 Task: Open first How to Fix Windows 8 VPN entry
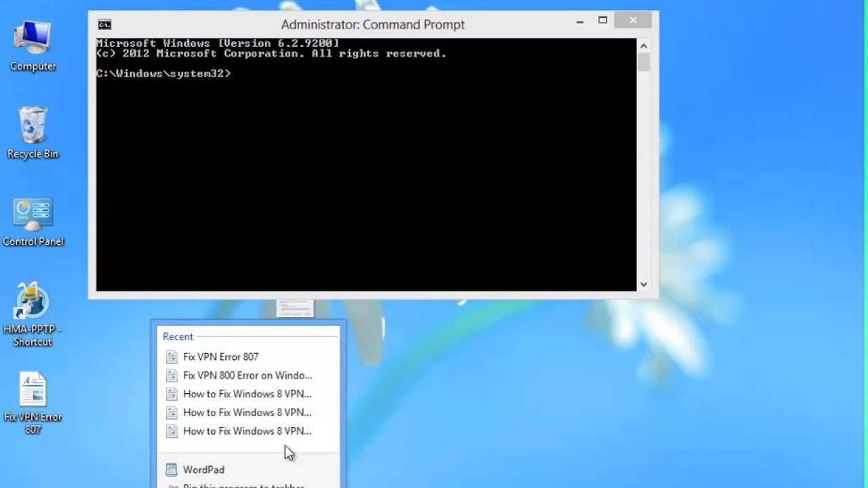coord(247,394)
